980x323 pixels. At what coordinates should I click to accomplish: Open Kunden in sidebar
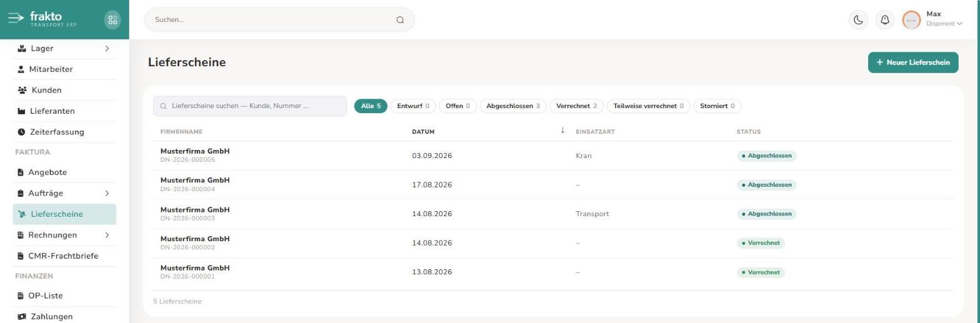coord(64,90)
